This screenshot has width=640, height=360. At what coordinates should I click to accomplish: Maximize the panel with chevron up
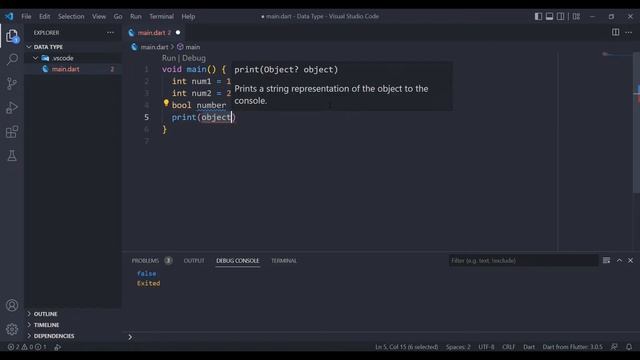click(619, 260)
